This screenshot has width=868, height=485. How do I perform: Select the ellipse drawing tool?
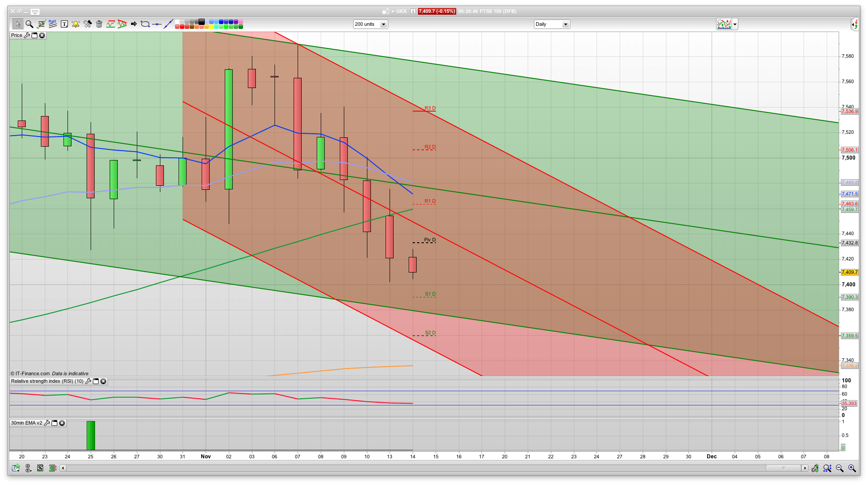coord(145,24)
